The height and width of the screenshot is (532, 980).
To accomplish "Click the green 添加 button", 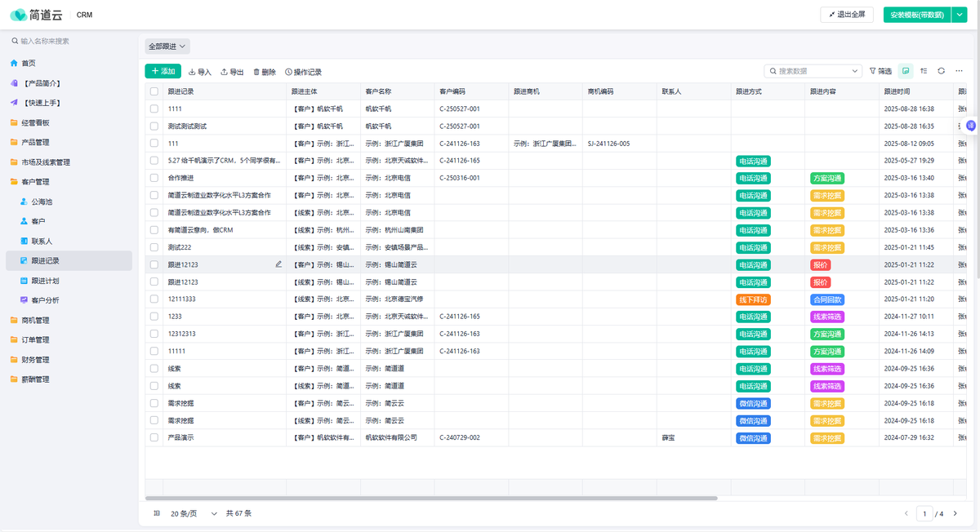I will pyautogui.click(x=163, y=72).
